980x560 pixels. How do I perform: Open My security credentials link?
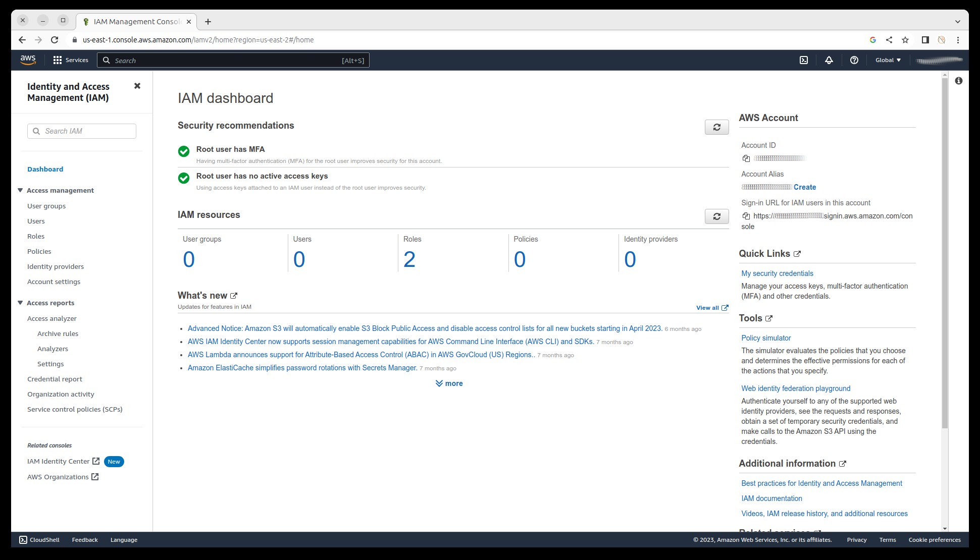click(x=777, y=273)
